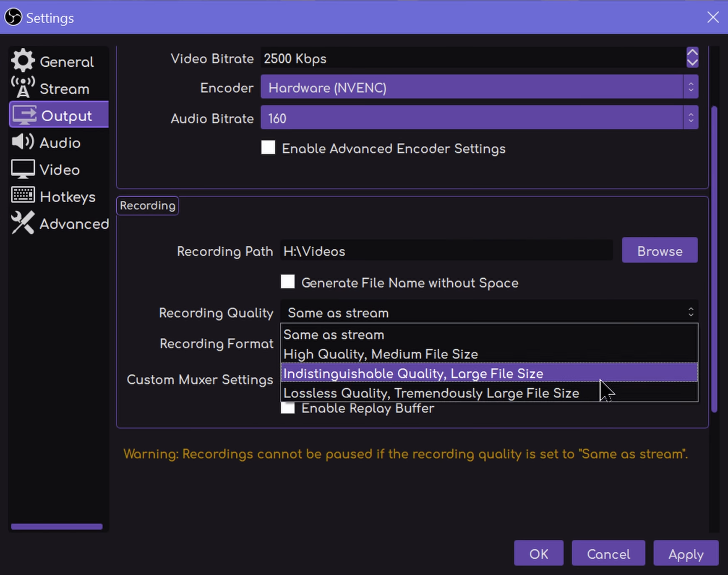Apply the current settings
Image resolution: width=728 pixels, height=575 pixels.
[686, 554]
